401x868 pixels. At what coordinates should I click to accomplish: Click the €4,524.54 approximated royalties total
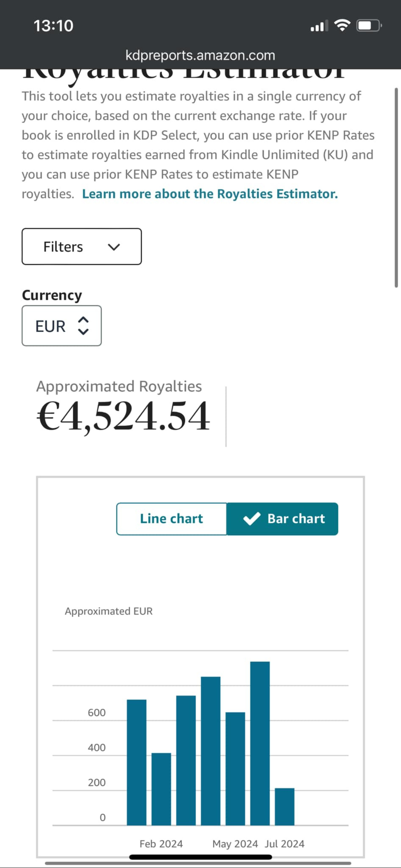pos(123,417)
